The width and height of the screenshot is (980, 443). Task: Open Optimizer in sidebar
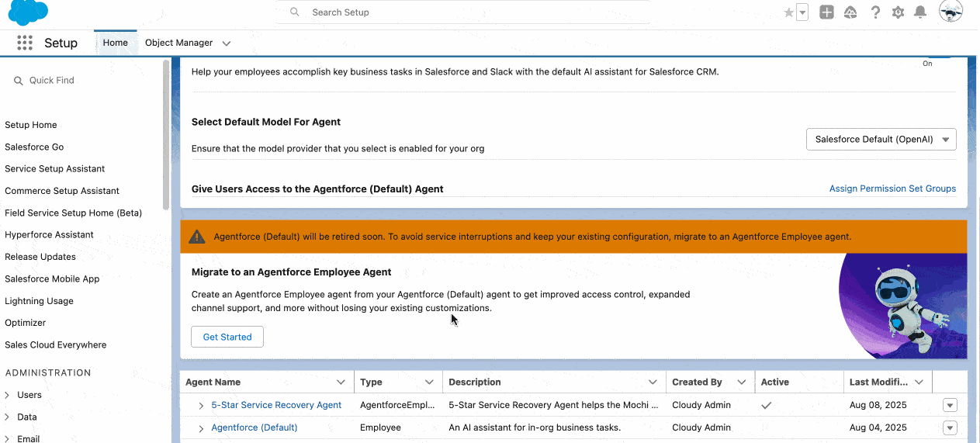click(x=26, y=323)
